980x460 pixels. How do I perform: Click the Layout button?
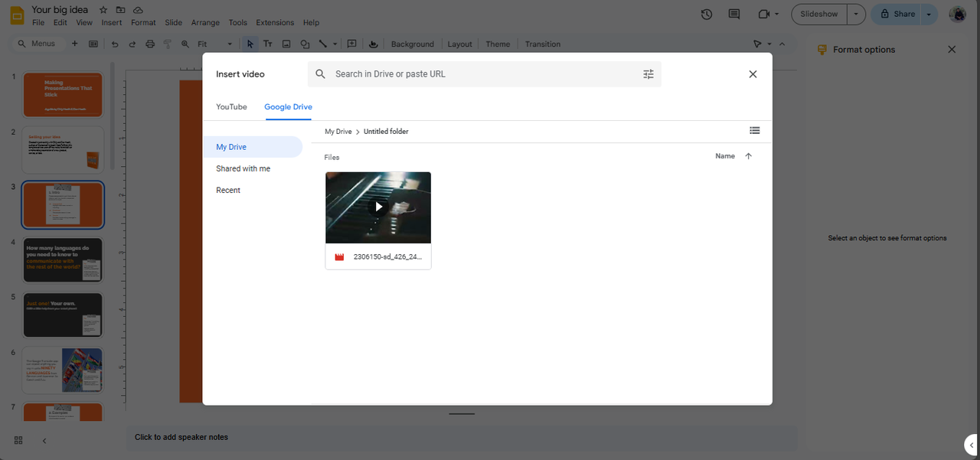[x=460, y=44]
